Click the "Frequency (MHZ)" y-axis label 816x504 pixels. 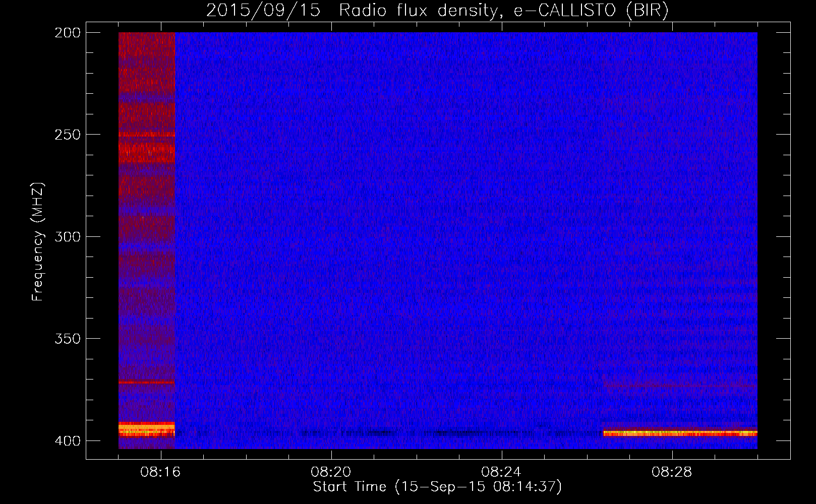38,242
